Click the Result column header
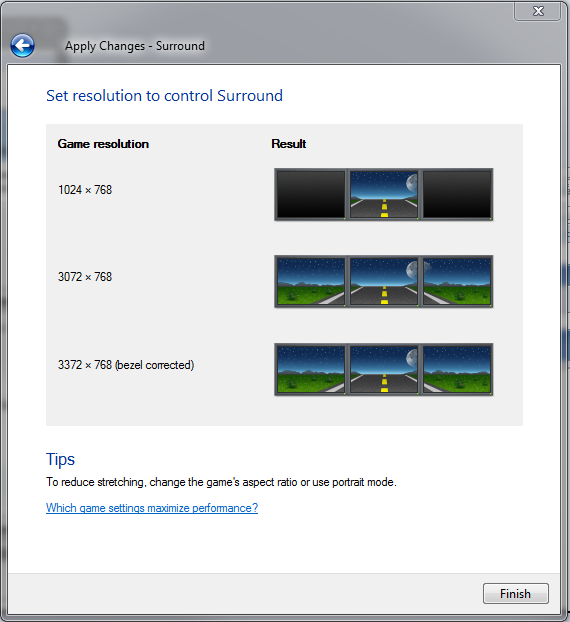570x622 pixels. pos(289,144)
